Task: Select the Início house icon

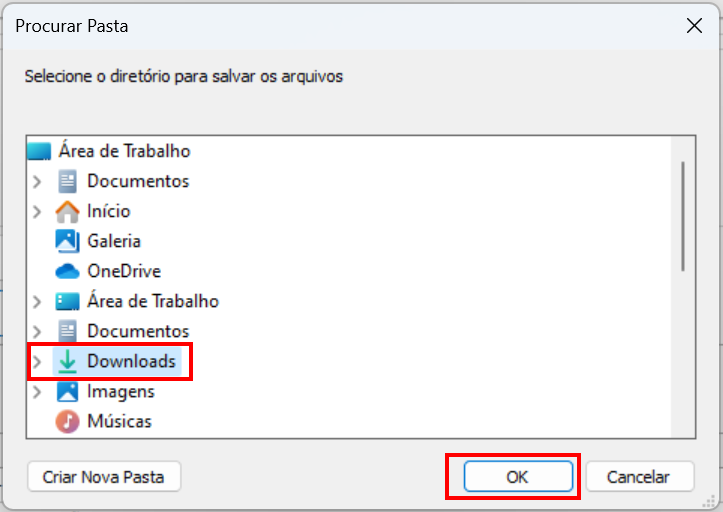Action: click(x=67, y=211)
